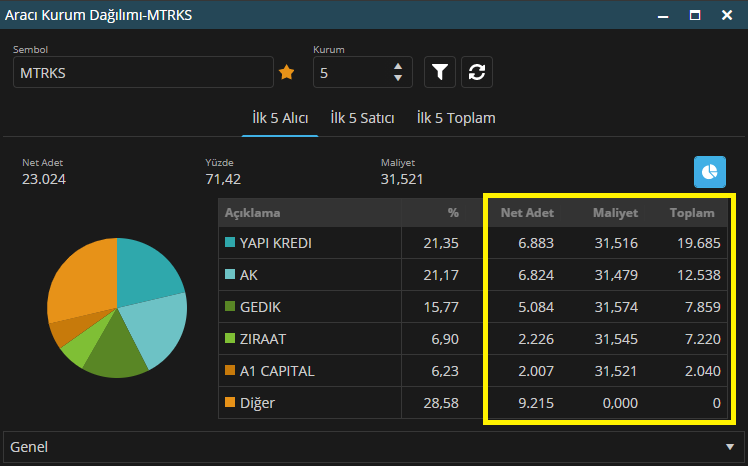Sort by Net Adet column header
The height and width of the screenshot is (466, 748).
click(x=527, y=213)
